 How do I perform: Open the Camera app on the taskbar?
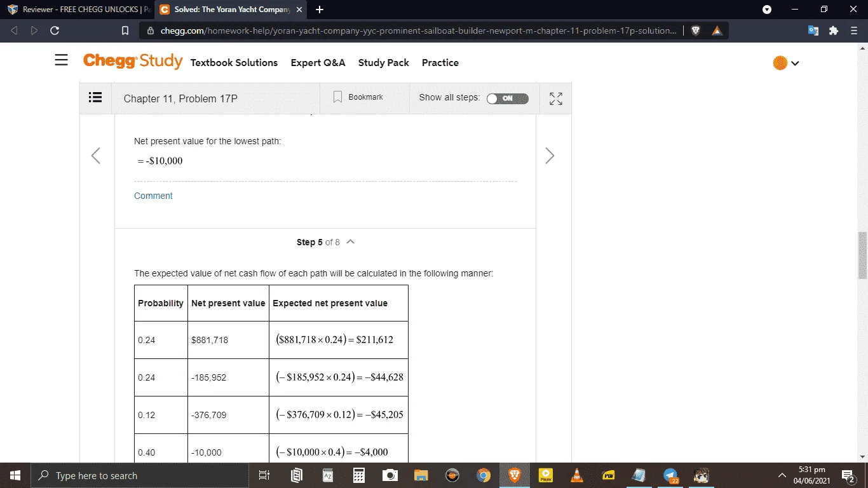tap(390, 475)
